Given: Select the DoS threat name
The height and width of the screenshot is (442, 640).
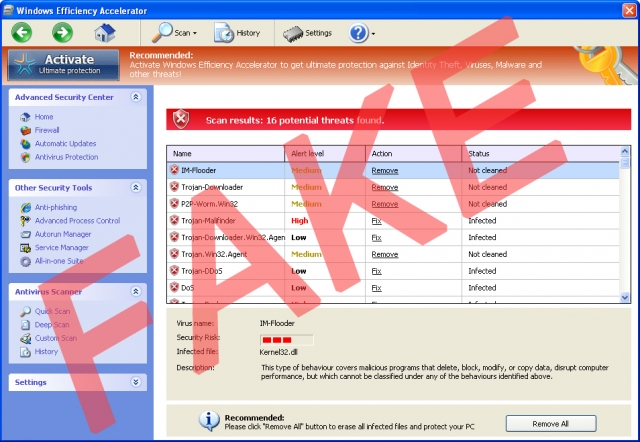Looking at the screenshot, I should 187,288.
